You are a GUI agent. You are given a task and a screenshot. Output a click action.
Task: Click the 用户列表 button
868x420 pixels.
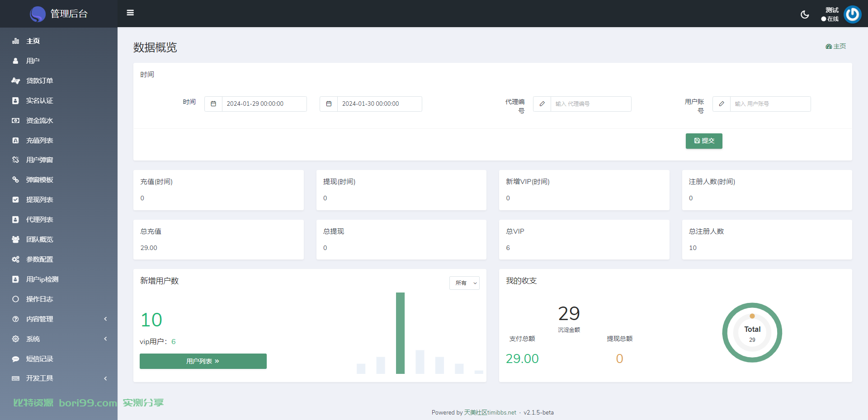pos(203,361)
